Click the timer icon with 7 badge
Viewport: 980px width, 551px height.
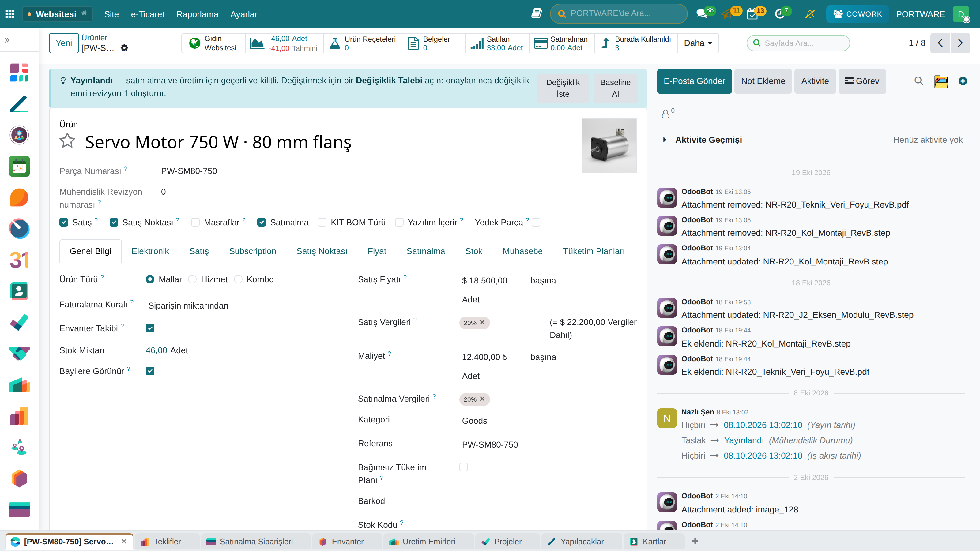pyautogui.click(x=779, y=14)
